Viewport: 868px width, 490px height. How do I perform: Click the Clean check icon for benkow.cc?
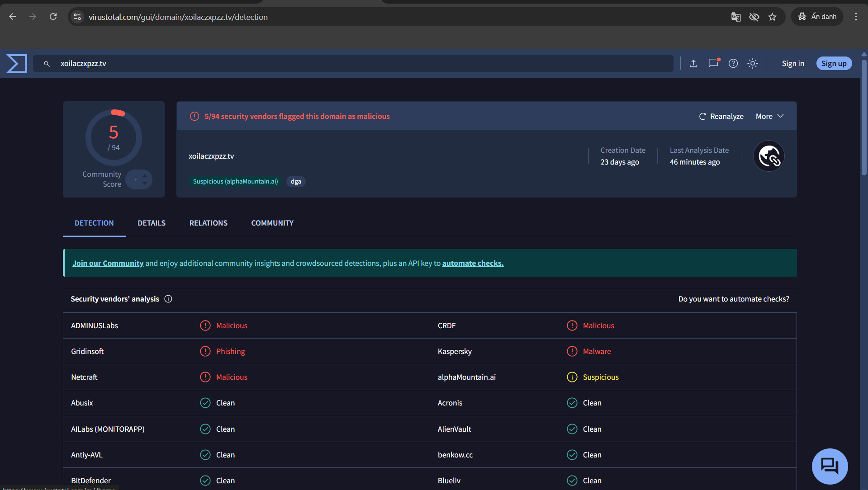tap(572, 455)
